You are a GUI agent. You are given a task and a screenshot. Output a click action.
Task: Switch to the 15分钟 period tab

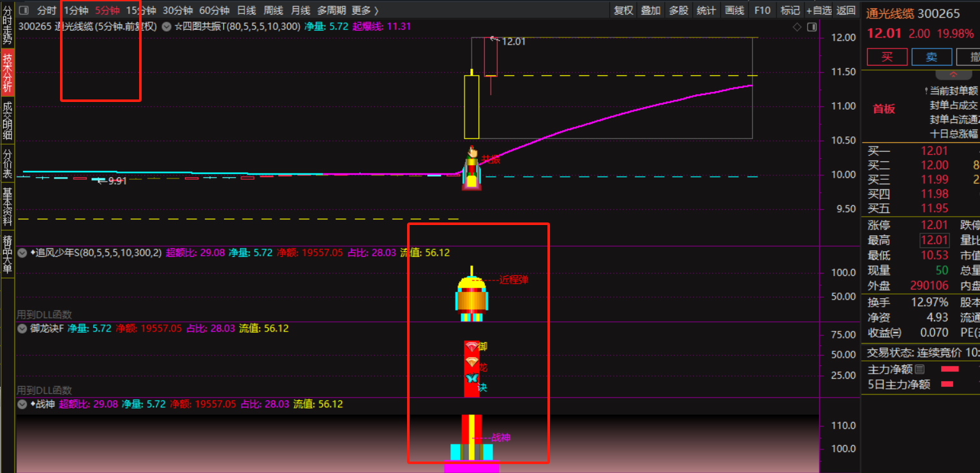click(140, 10)
